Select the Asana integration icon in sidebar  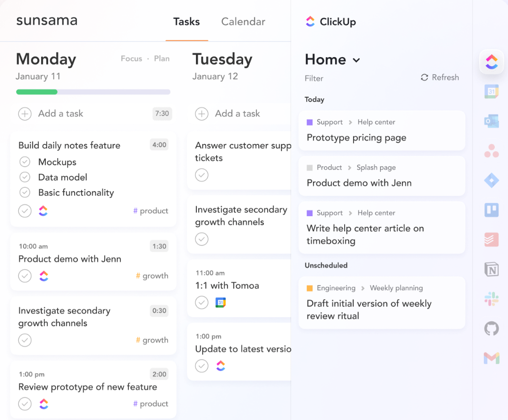[491, 151]
